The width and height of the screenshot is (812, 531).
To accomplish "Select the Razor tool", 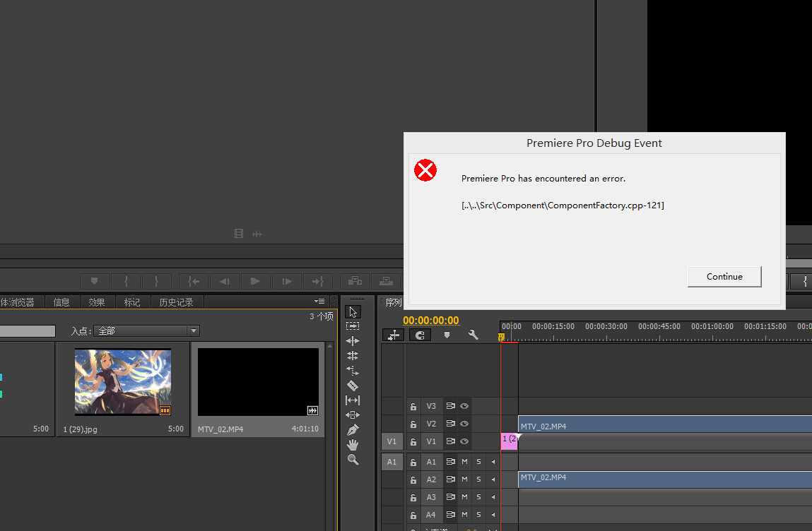I will [353, 386].
